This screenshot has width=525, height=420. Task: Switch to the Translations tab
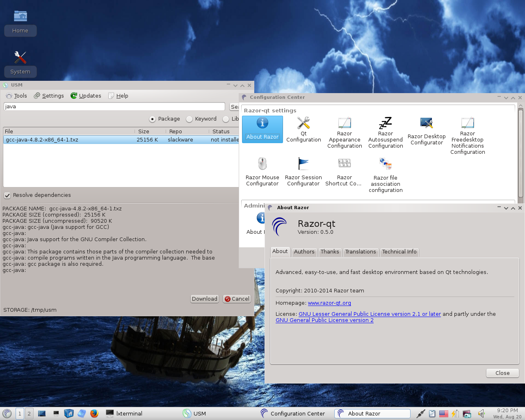361,252
